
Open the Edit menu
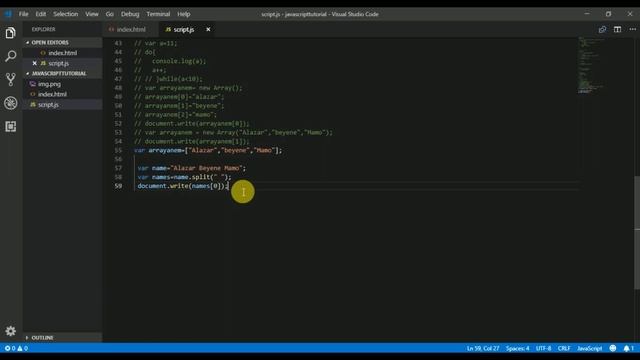coord(40,14)
